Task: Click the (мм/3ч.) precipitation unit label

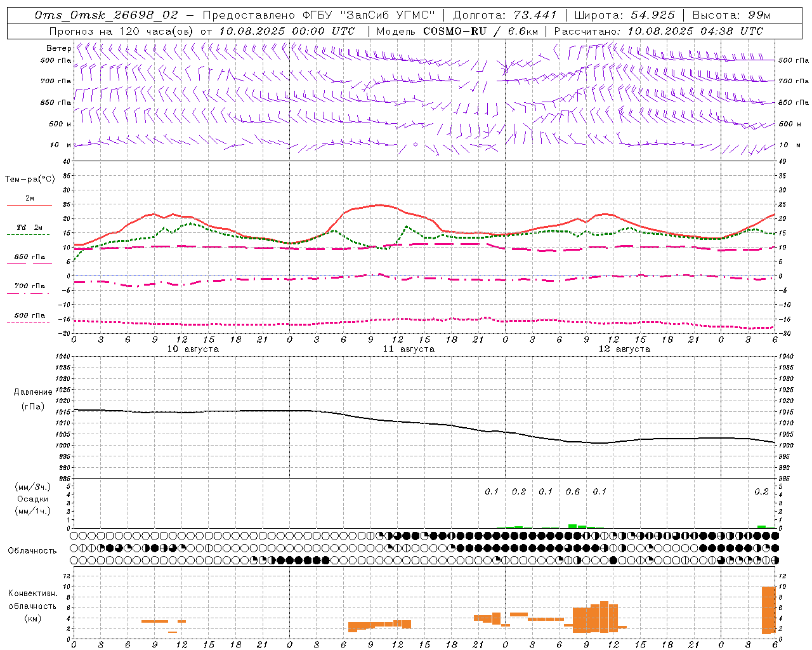Action: pyautogui.click(x=33, y=487)
